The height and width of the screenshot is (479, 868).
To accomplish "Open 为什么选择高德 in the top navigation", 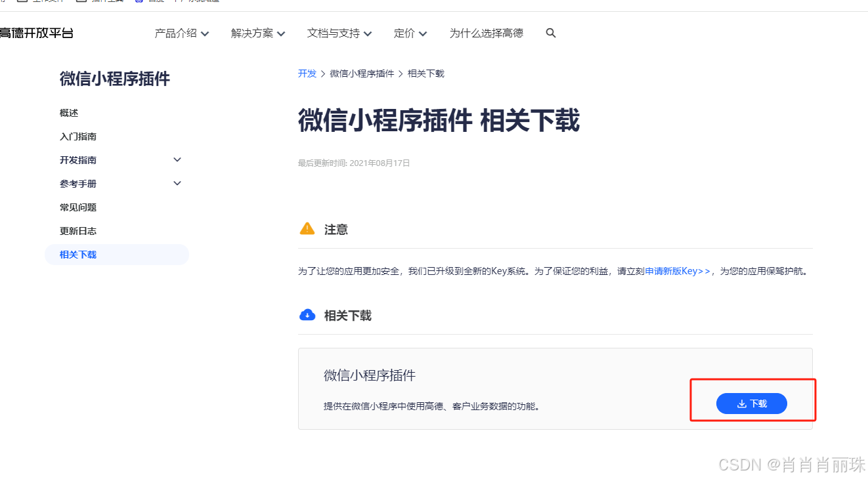I will pyautogui.click(x=487, y=33).
